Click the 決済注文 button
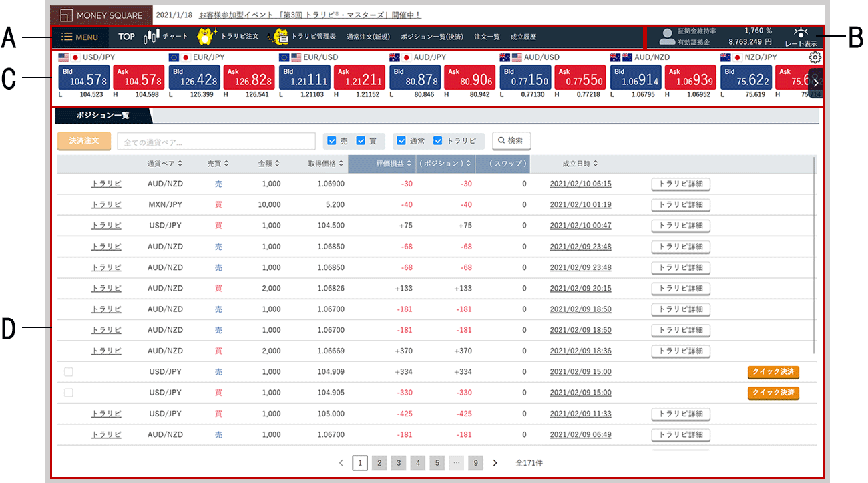Image resolution: width=868 pixels, height=483 pixels. (84, 141)
